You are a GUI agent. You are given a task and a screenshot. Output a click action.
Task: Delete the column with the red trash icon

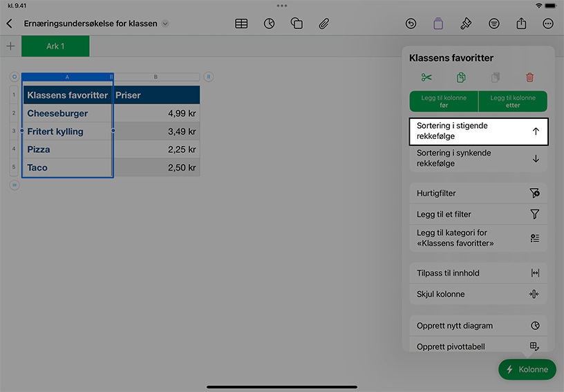pos(530,77)
